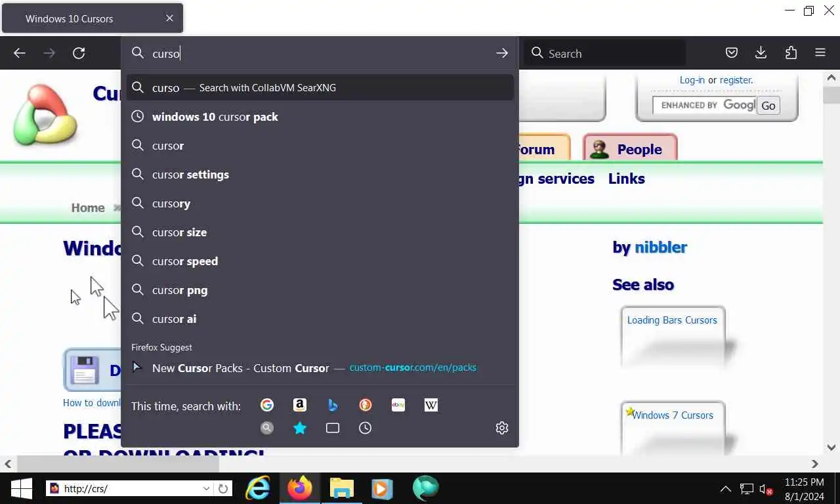Click the taskbar address refresh button
Screen dimensions: 840x504
(223, 488)
